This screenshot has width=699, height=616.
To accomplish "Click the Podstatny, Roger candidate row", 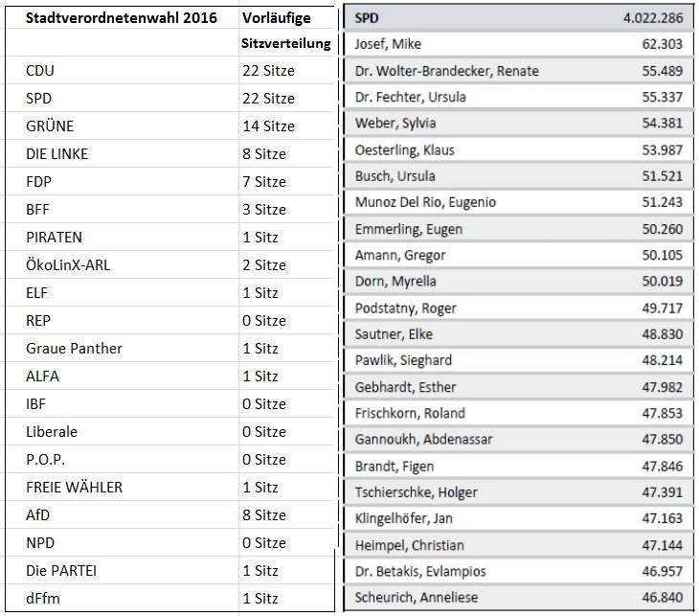I will pyautogui.click(x=519, y=308).
